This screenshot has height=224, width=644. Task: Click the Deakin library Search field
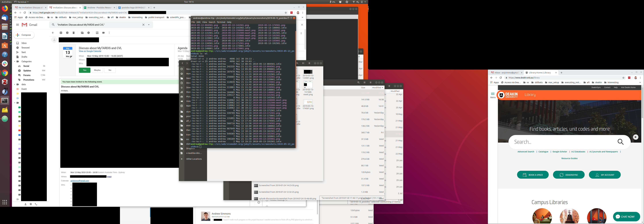coord(562,142)
